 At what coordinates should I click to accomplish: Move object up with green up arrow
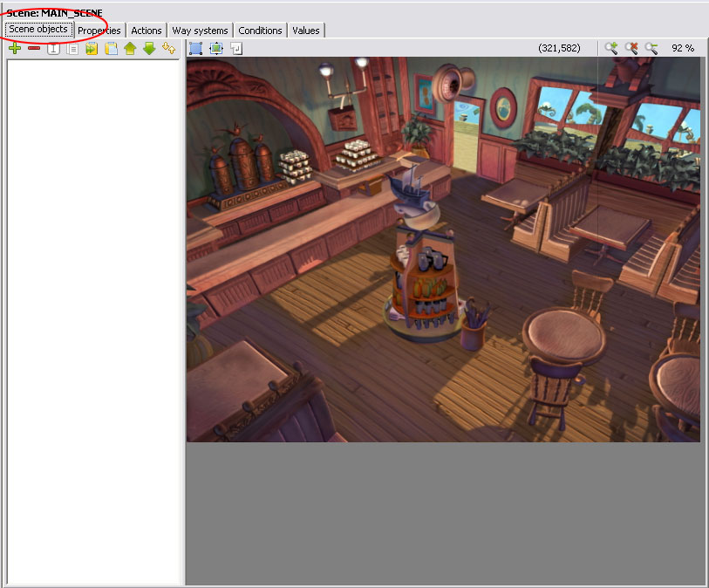click(x=130, y=48)
